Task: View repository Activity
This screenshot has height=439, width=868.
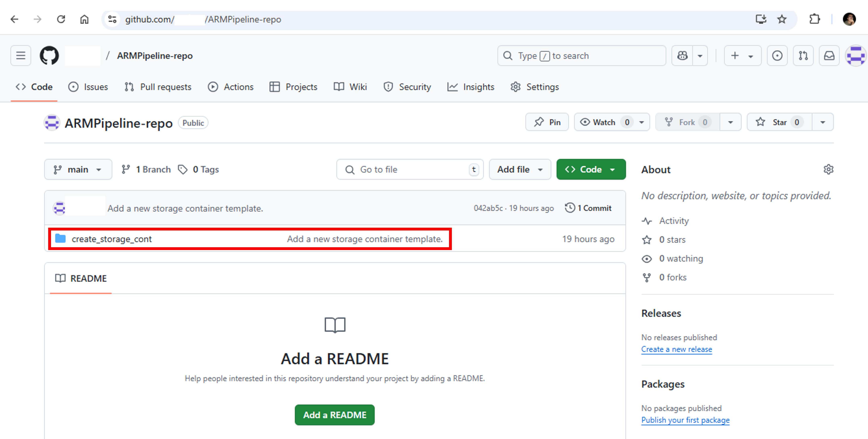Action: (674, 221)
